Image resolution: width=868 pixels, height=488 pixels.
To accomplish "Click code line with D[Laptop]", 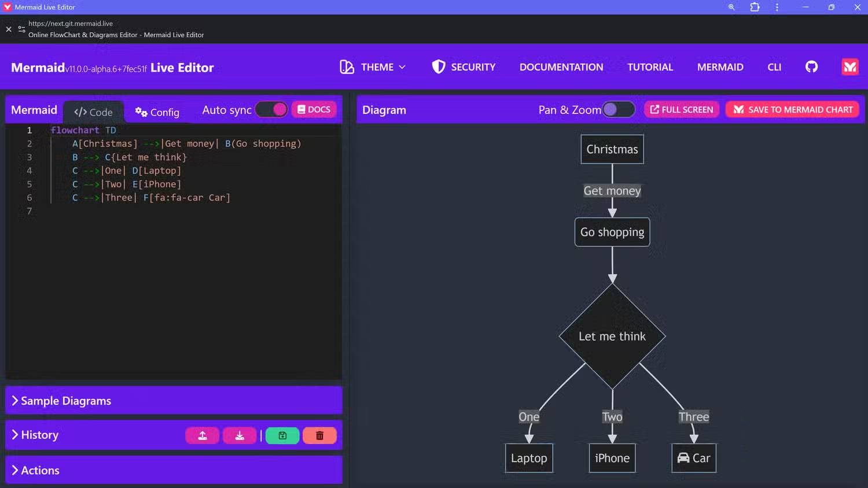I will 127,171.
